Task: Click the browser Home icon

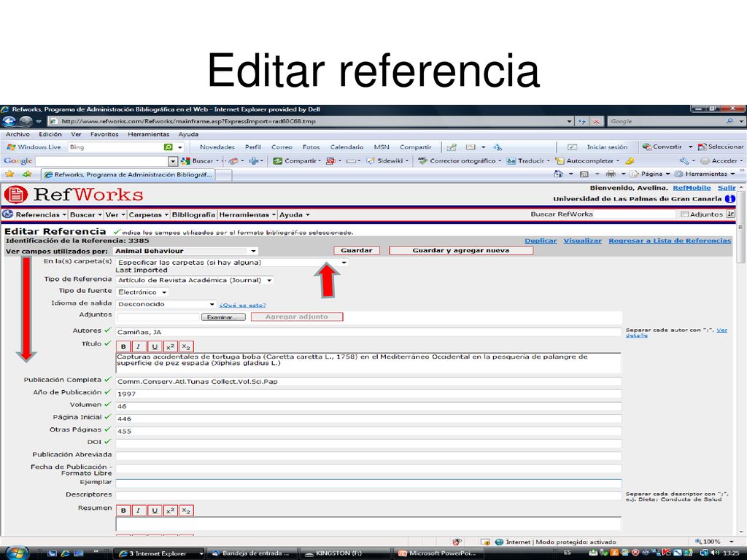Action: [558, 174]
